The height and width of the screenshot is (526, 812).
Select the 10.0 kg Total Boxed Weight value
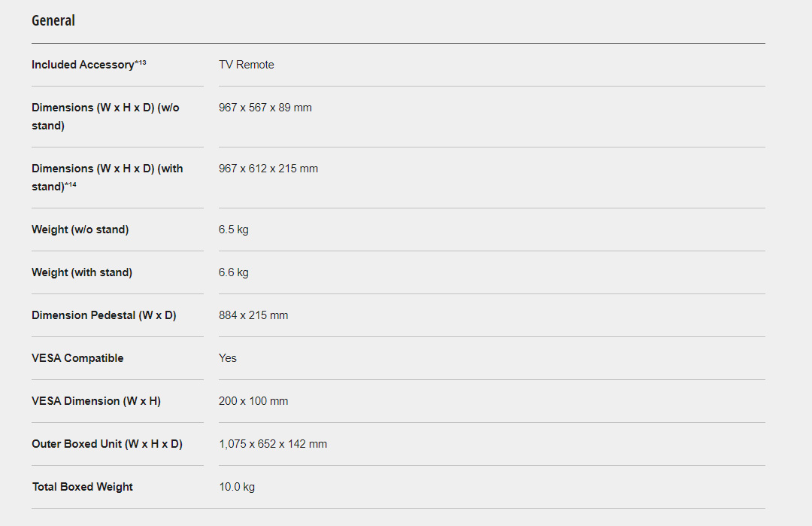(237, 487)
